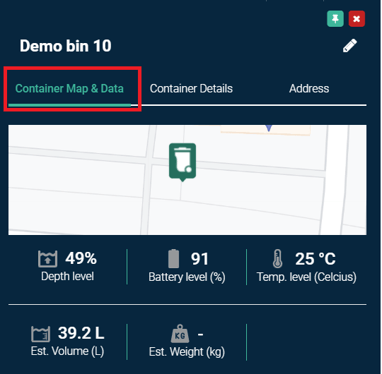Click the 91 battery level value
This screenshot has height=374, width=382.
pyautogui.click(x=200, y=259)
